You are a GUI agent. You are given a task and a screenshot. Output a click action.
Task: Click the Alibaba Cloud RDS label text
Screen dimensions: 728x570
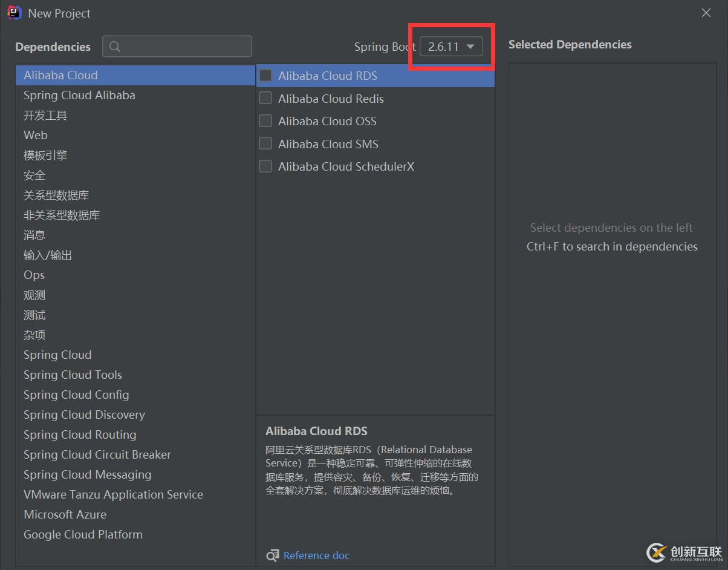click(x=328, y=76)
